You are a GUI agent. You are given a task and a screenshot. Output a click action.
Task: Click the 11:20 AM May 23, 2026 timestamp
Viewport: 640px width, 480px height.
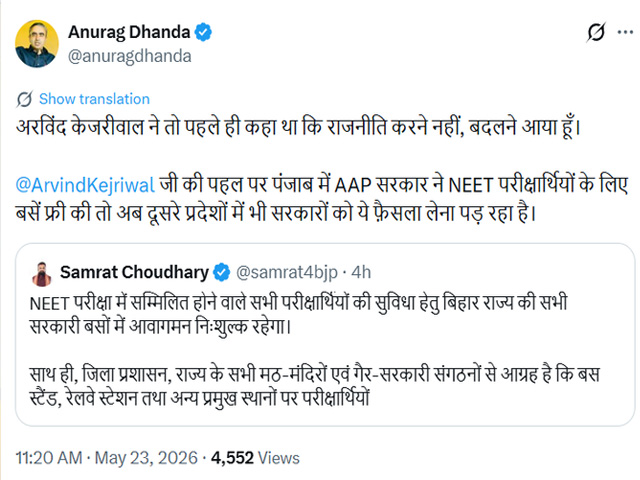(107, 458)
